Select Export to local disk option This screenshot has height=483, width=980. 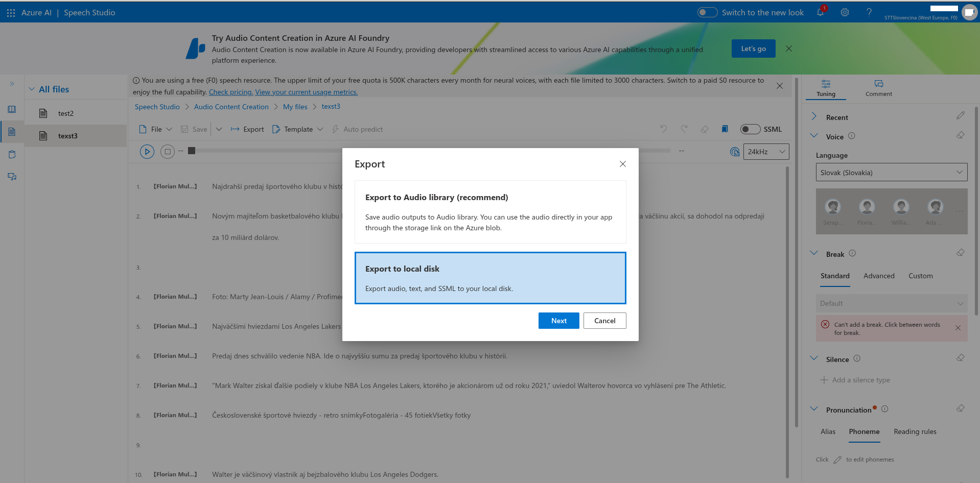point(490,278)
